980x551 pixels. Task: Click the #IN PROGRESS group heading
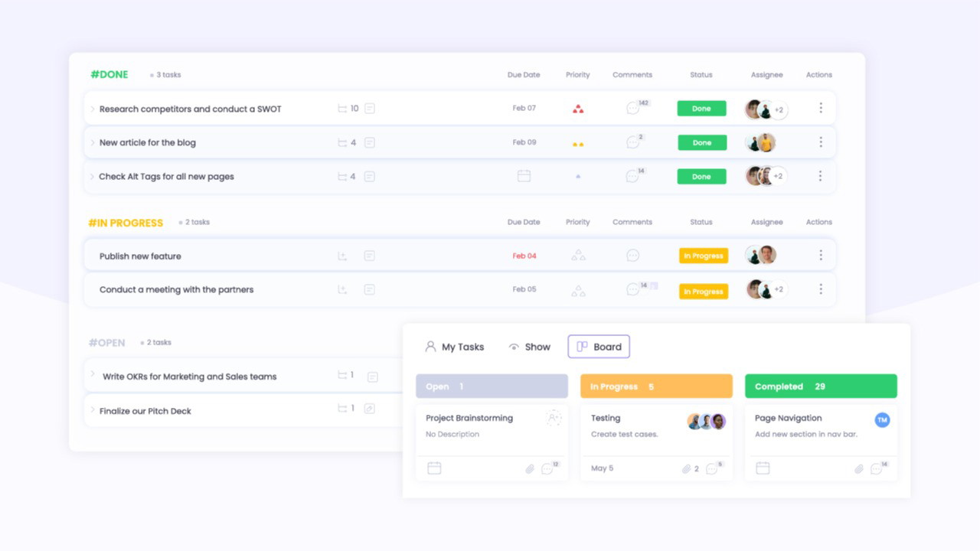pos(126,223)
